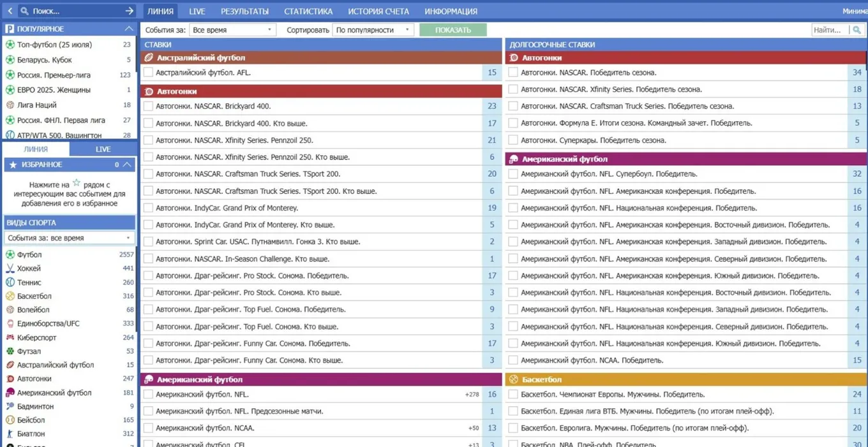Click the search icon beside the Найти field
The width and height of the screenshot is (868, 447).
coord(857,30)
